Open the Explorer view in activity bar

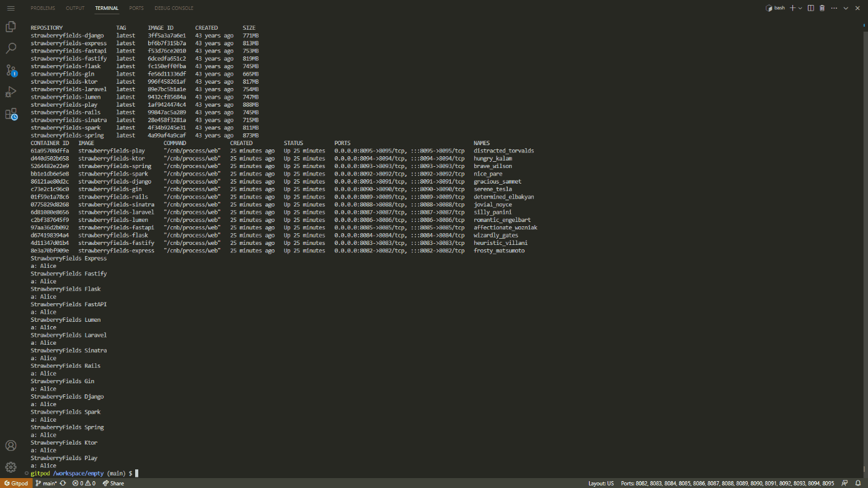[11, 27]
